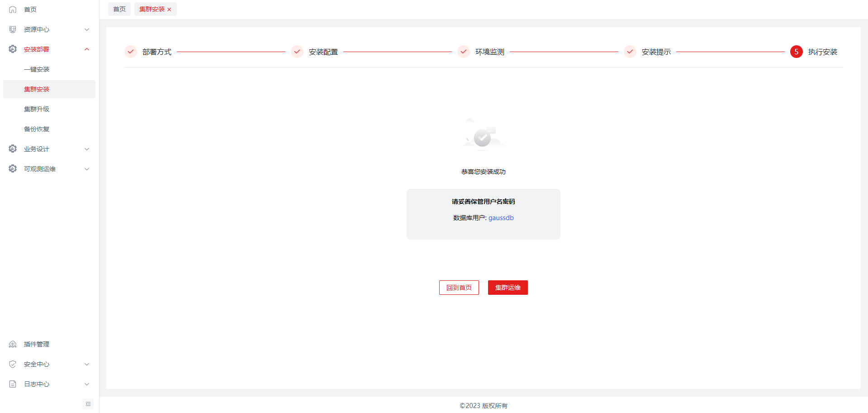
Task: Expand the 安全中心 menu chevron
Action: [87, 364]
